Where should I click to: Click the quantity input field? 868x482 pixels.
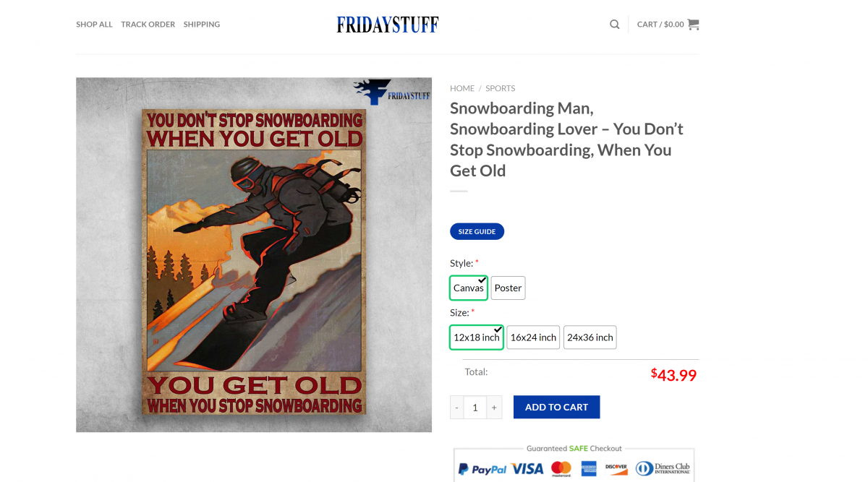click(x=475, y=407)
